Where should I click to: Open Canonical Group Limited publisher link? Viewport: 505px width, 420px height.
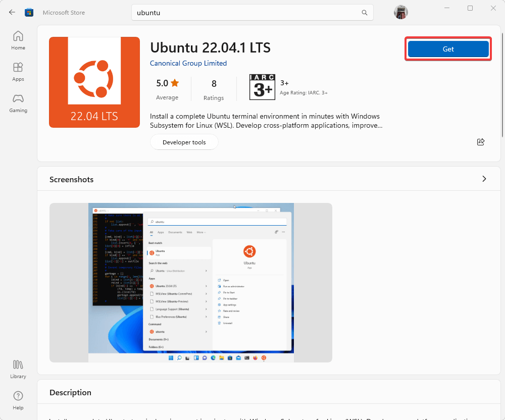[188, 63]
